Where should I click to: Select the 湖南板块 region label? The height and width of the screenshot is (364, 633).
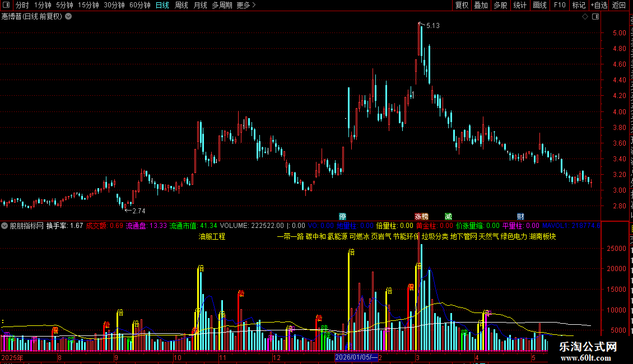(543, 236)
